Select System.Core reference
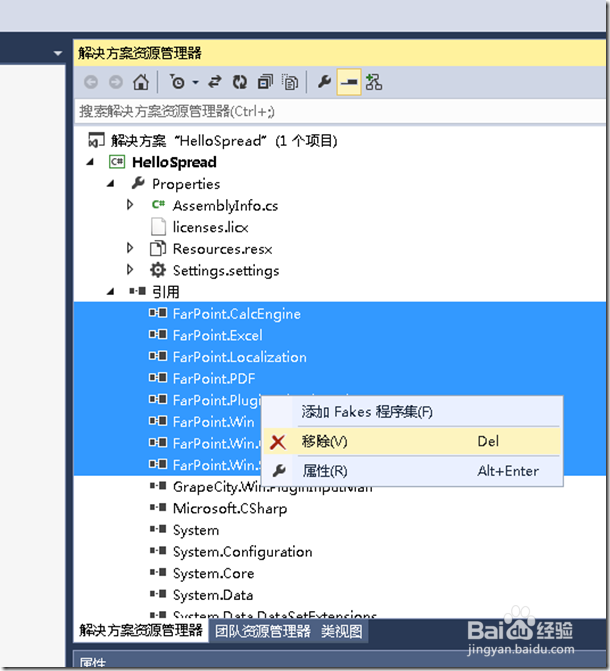Screen dimensions: 610x671 point(213,573)
